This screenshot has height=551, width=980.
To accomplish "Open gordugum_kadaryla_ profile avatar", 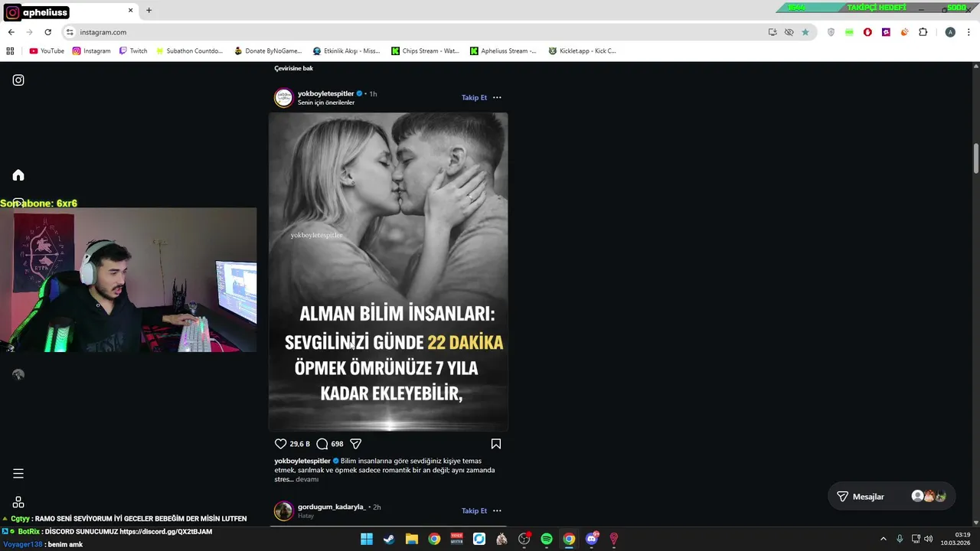I will tap(284, 510).
